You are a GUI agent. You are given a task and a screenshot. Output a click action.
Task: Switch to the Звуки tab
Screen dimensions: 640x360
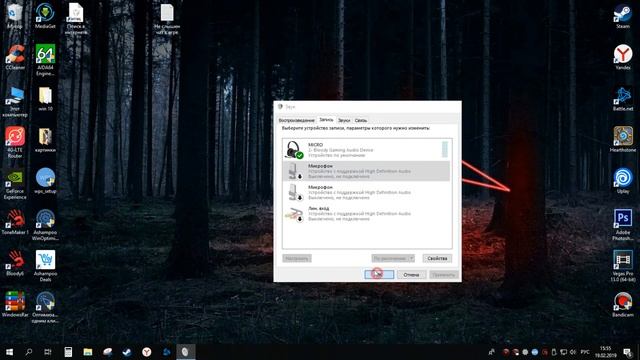click(x=344, y=120)
